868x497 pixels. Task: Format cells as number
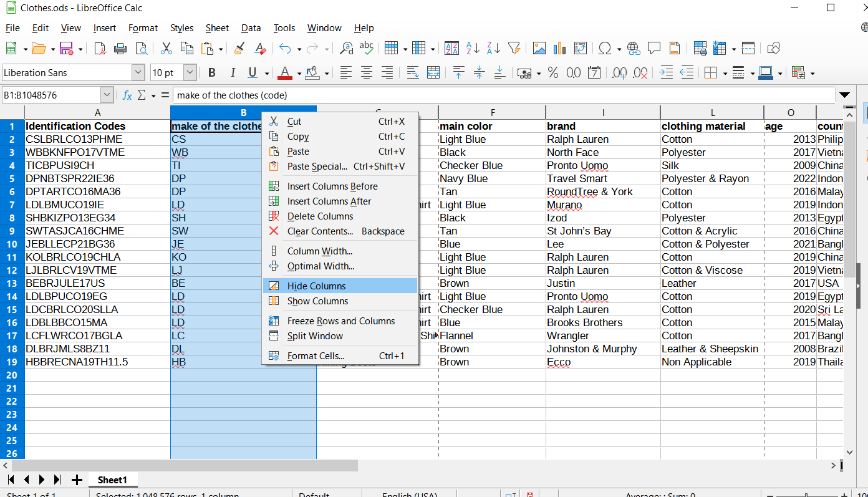574,73
